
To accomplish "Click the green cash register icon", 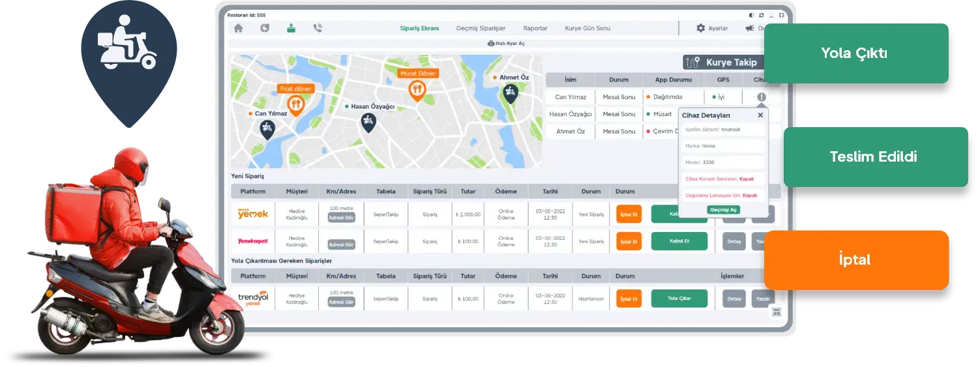I will pos(291,28).
